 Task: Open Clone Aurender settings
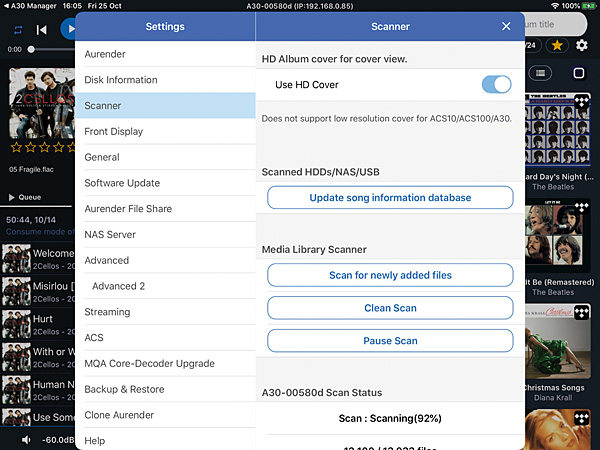[x=165, y=415]
